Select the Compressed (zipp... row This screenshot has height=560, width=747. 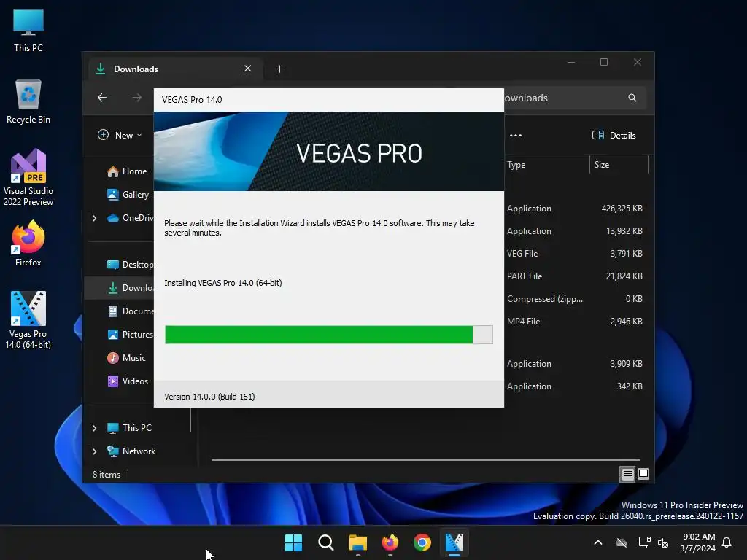(576, 299)
